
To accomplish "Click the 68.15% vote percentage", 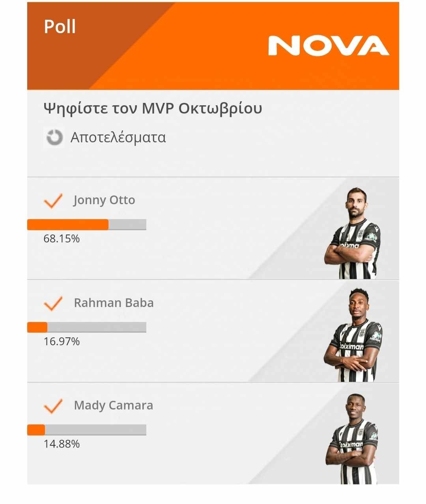I will click(62, 239).
